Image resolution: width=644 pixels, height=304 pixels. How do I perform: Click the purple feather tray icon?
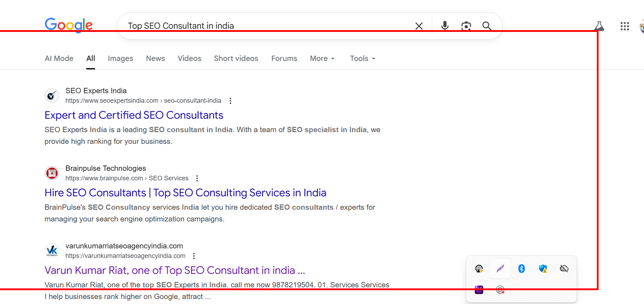[500, 269]
